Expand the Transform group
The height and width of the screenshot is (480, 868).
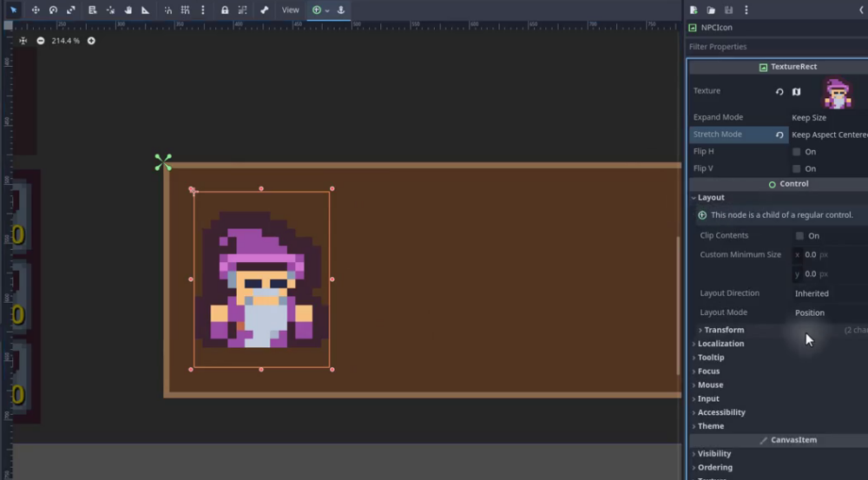[x=724, y=330]
